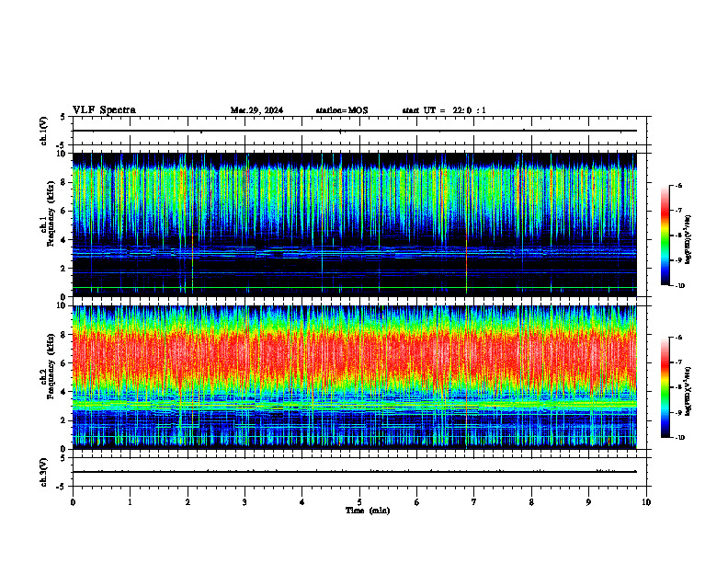Click the 'ch.3(V)' waveform axis label
Viewport: 728px width, 563px height.
point(44,472)
